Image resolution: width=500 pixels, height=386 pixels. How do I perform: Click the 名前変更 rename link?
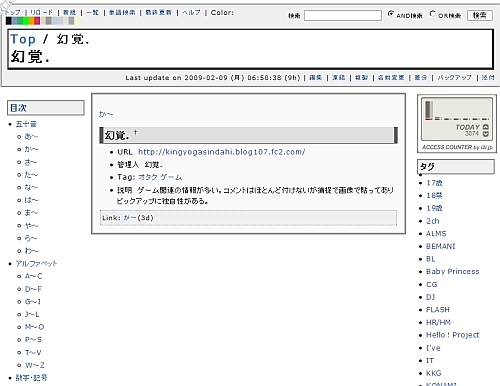click(391, 77)
